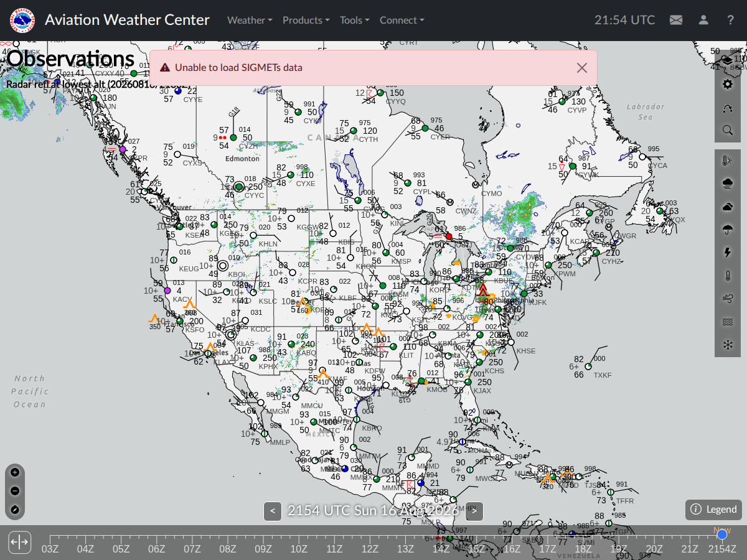Image resolution: width=747 pixels, height=560 pixels.
Task: Click the KSEA station label
Action: tap(194, 235)
